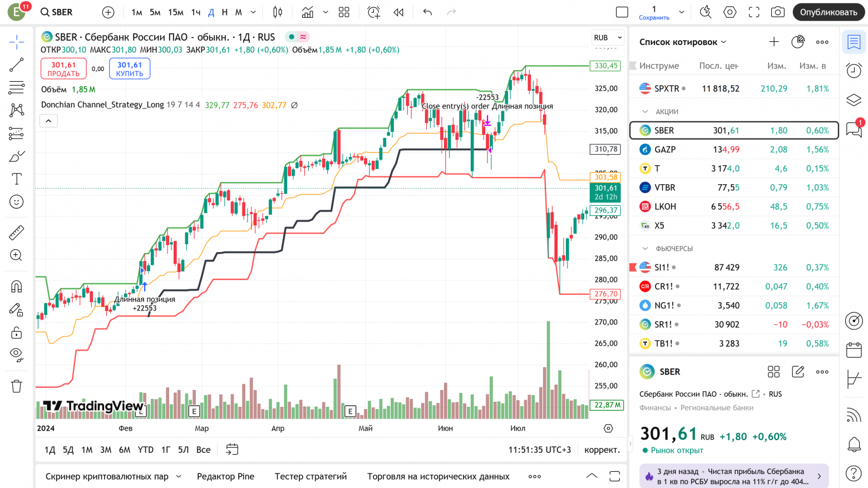
Task: Open the Indicators dialog from the top toolbar
Action: pos(308,11)
